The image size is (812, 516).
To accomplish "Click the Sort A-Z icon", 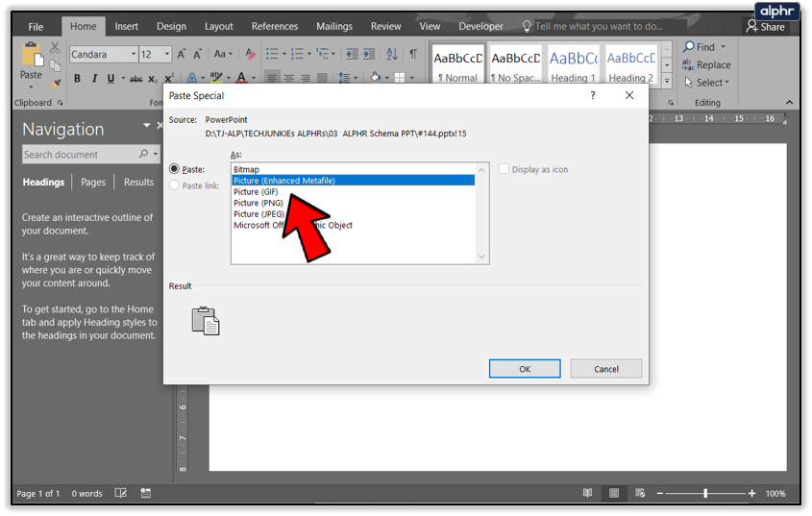I will (392, 54).
